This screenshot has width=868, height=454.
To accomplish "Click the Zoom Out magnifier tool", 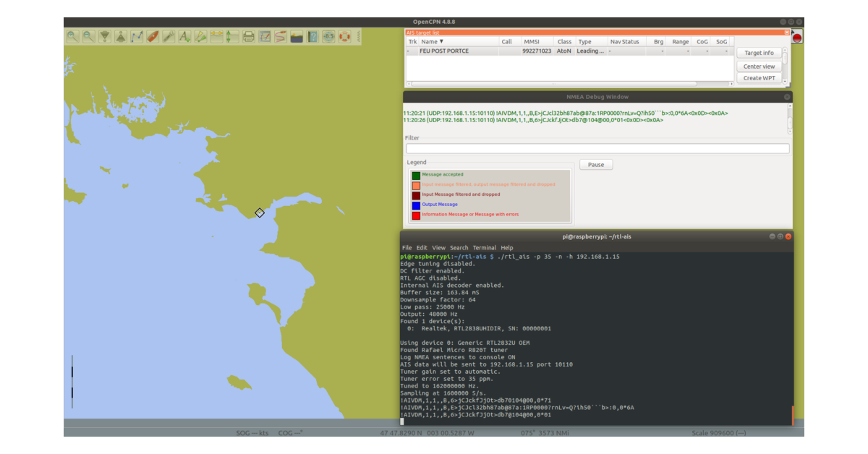I will pyautogui.click(x=88, y=36).
